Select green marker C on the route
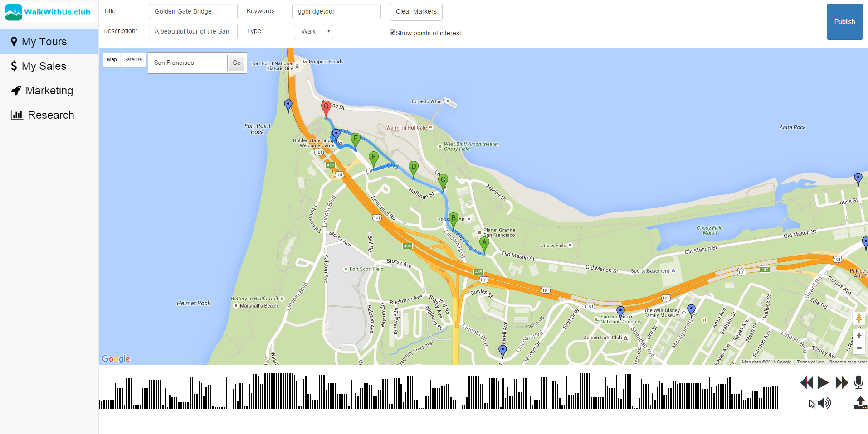Viewport: 868px width, 434px height. coord(443,182)
